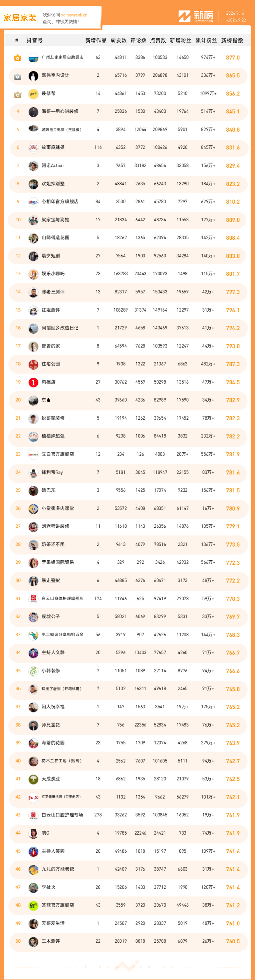Click the avatar of 海哥一用心讲装修
Viewport: 255px width, 980px height.
(34, 112)
